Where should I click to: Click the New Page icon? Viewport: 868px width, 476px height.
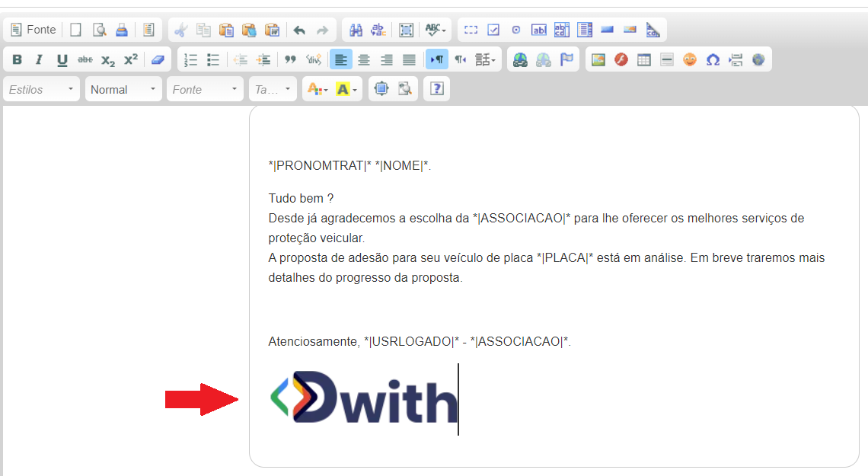(76, 30)
